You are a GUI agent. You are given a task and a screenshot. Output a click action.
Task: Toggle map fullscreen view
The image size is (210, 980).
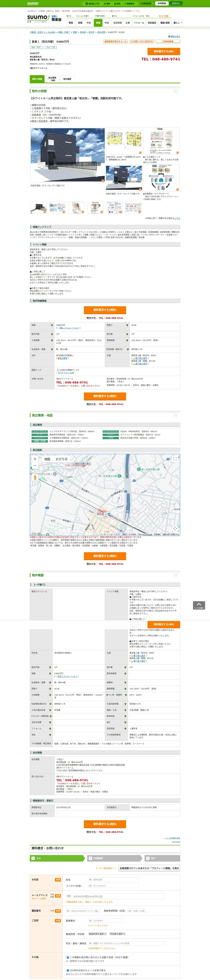click(175, 459)
